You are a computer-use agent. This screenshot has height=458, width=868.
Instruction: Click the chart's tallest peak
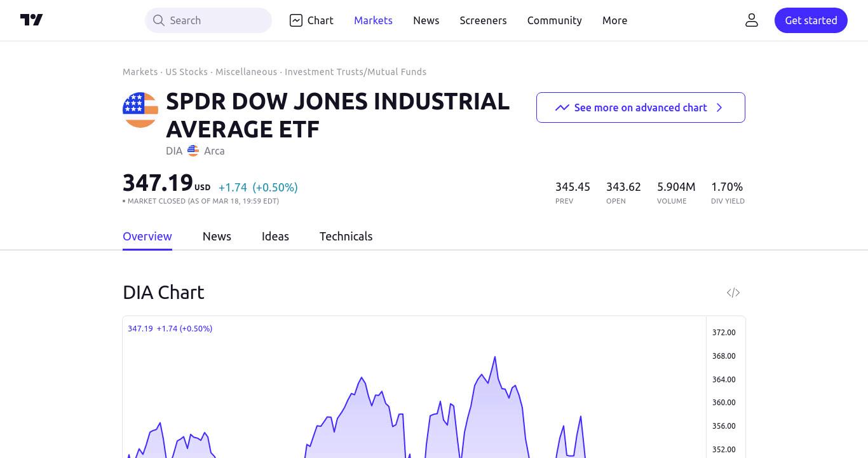(x=495, y=357)
